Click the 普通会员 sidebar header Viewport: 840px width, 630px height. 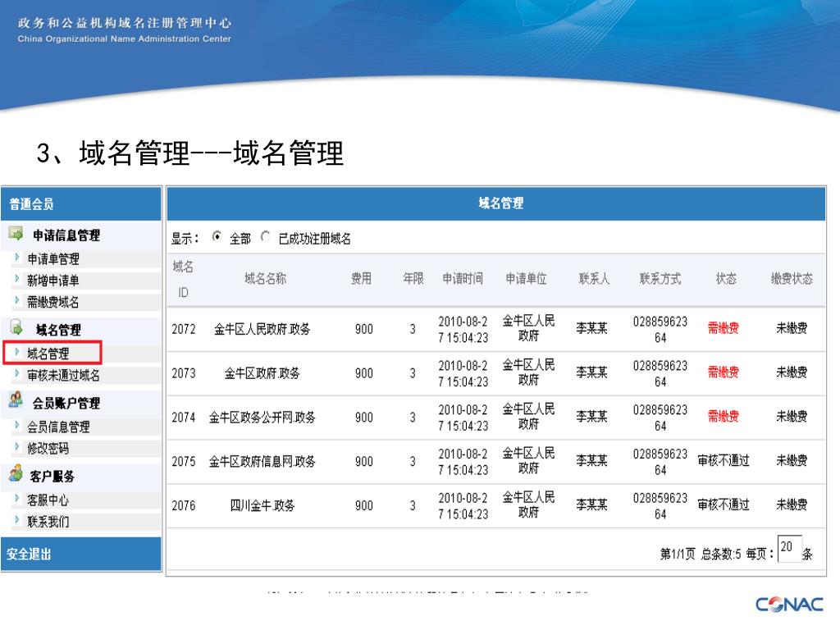point(81,204)
